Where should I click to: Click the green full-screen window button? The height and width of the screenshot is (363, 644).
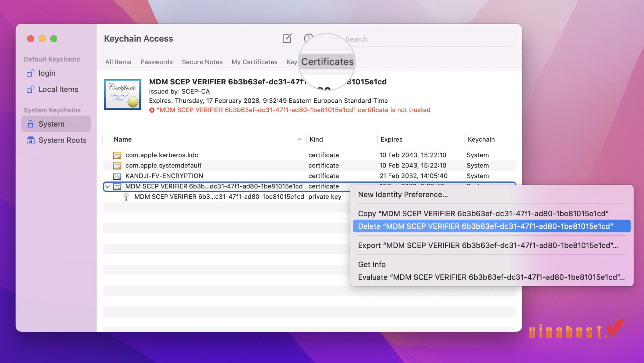pos(54,39)
